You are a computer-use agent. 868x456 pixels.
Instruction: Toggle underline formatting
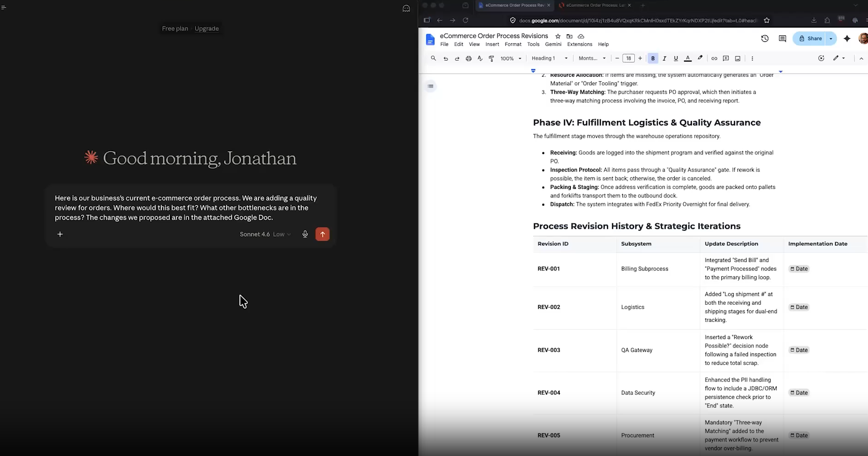[x=676, y=58]
